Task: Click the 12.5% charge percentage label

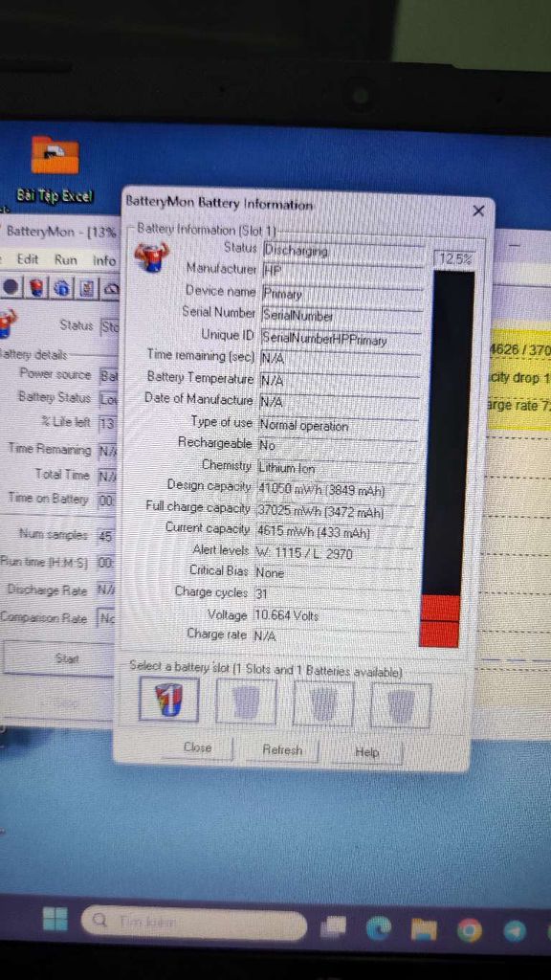Action: [x=454, y=258]
